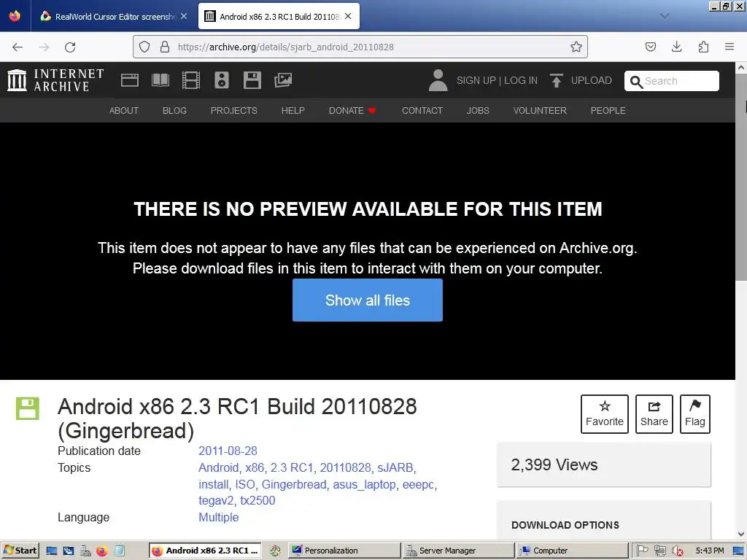Open the browser Downloads panel
This screenshot has width=747, height=560.
(x=676, y=47)
